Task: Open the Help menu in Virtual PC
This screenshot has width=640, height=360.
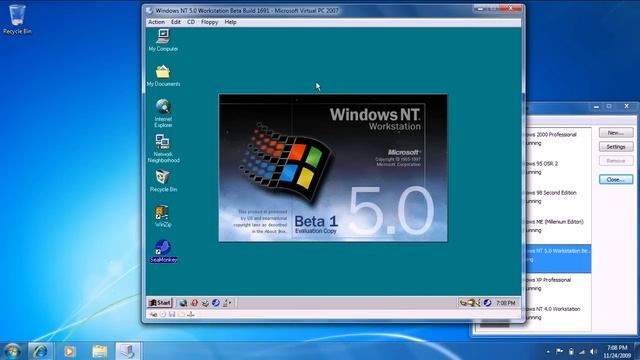Action: [230, 22]
